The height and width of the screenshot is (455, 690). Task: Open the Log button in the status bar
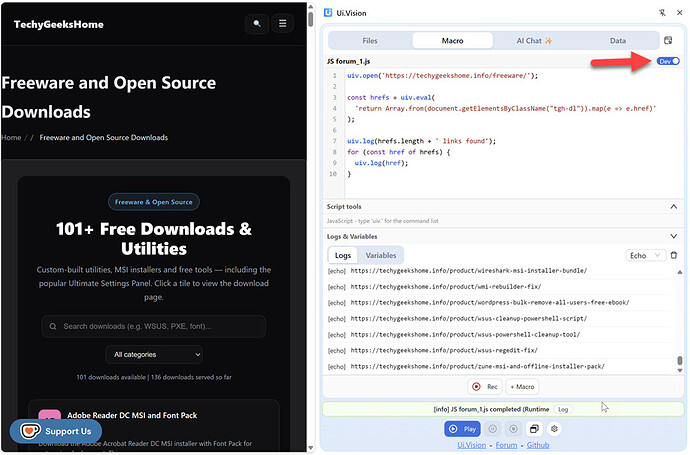click(563, 409)
